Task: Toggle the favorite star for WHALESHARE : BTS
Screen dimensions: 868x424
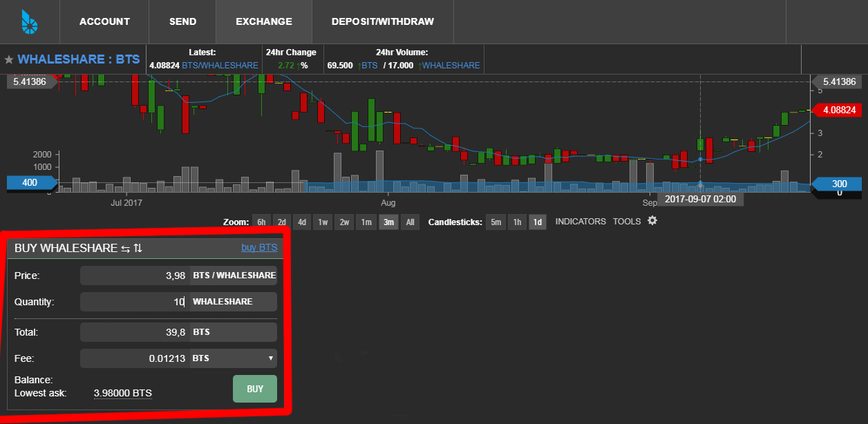Action: pos(9,59)
